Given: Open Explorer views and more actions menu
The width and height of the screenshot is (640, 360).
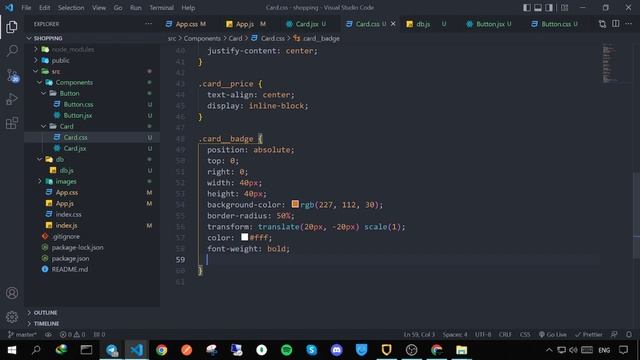Looking at the screenshot, I should click(x=148, y=24).
